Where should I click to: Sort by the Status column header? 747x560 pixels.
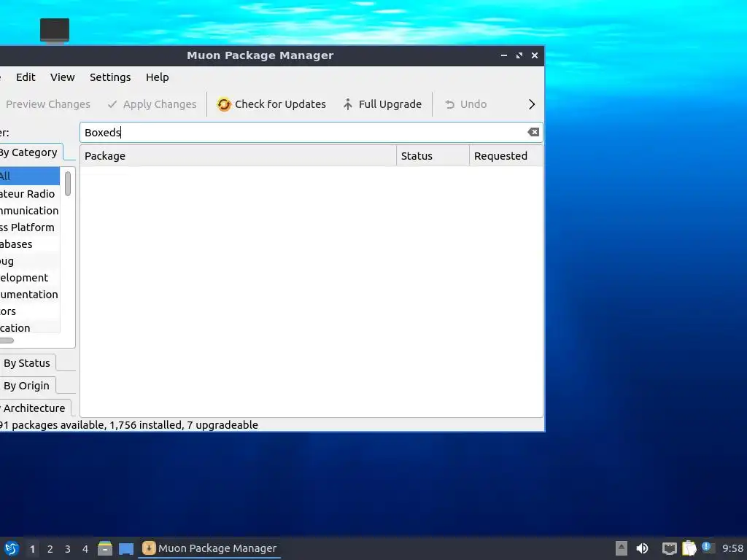pos(433,156)
